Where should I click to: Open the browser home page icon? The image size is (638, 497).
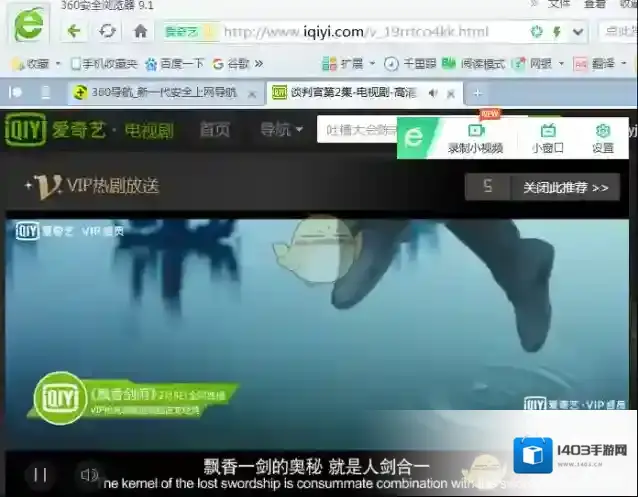pyautogui.click(x=140, y=31)
